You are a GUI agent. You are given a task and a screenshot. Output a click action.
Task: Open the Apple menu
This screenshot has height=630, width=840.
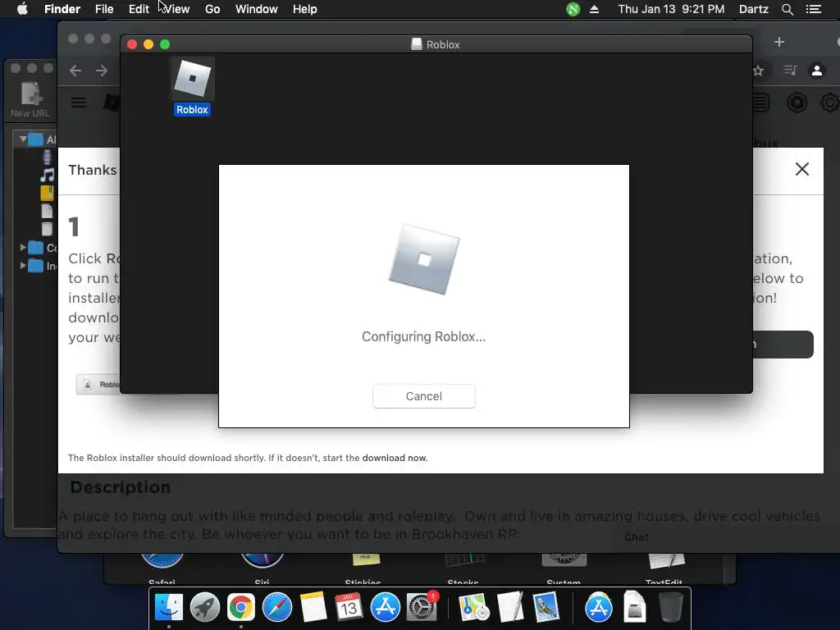click(x=22, y=9)
